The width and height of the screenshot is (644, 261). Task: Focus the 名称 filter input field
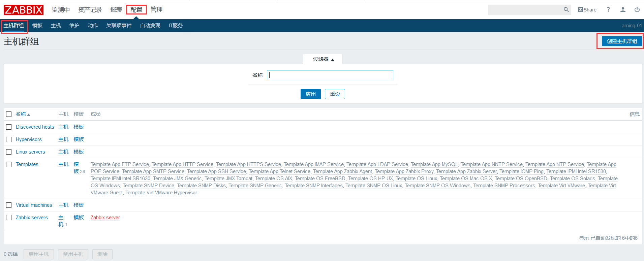(330, 75)
